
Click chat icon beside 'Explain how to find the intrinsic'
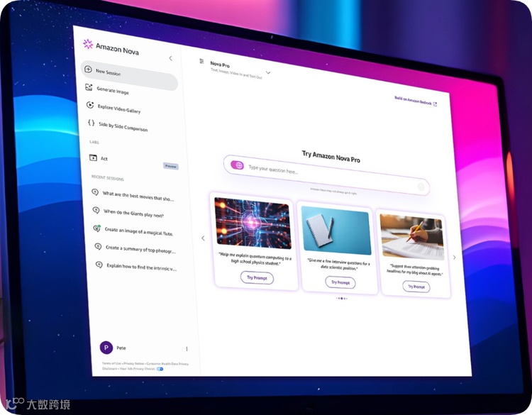[x=99, y=265]
